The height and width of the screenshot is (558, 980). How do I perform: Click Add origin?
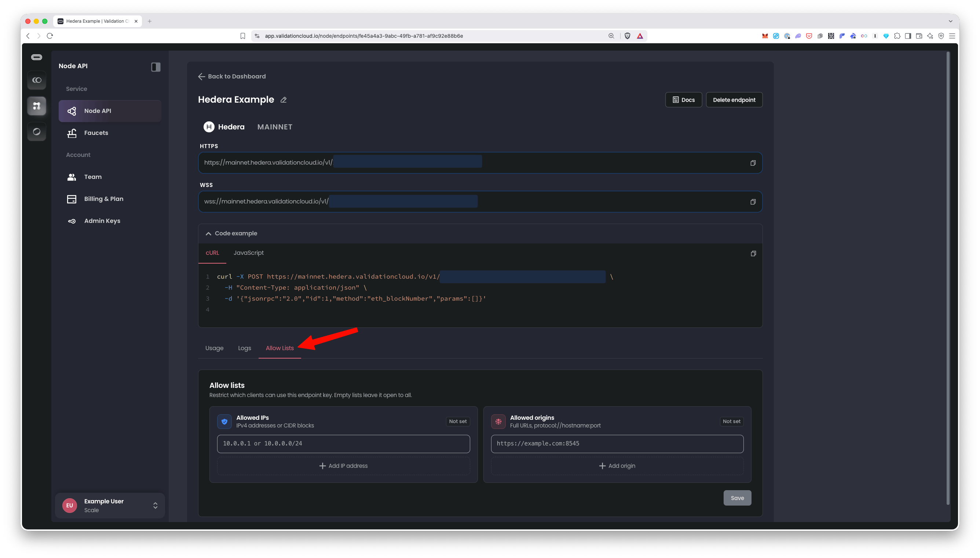pos(617,466)
